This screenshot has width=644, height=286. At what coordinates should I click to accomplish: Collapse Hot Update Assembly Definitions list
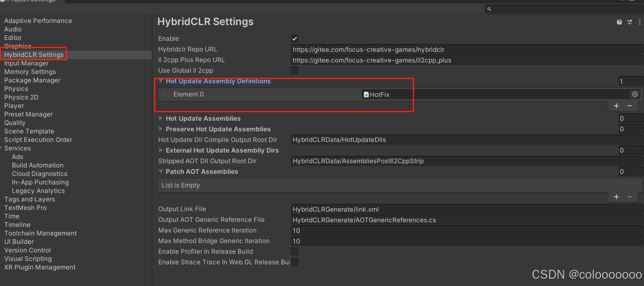(161, 81)
